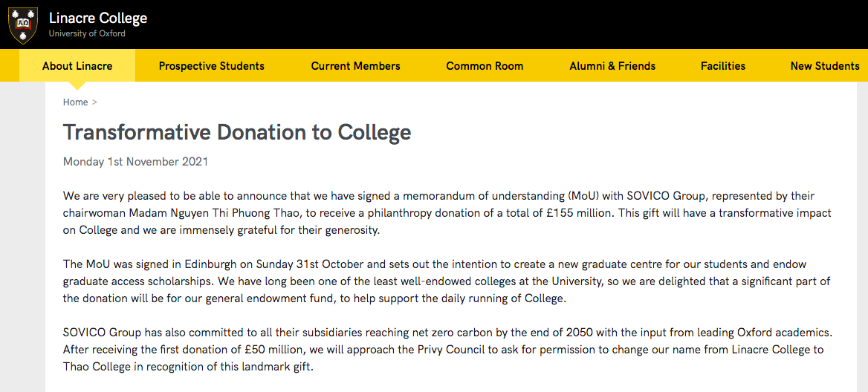Click the Linacre College crest logo
Screen dimensions: 868x392
coord(23,24)
